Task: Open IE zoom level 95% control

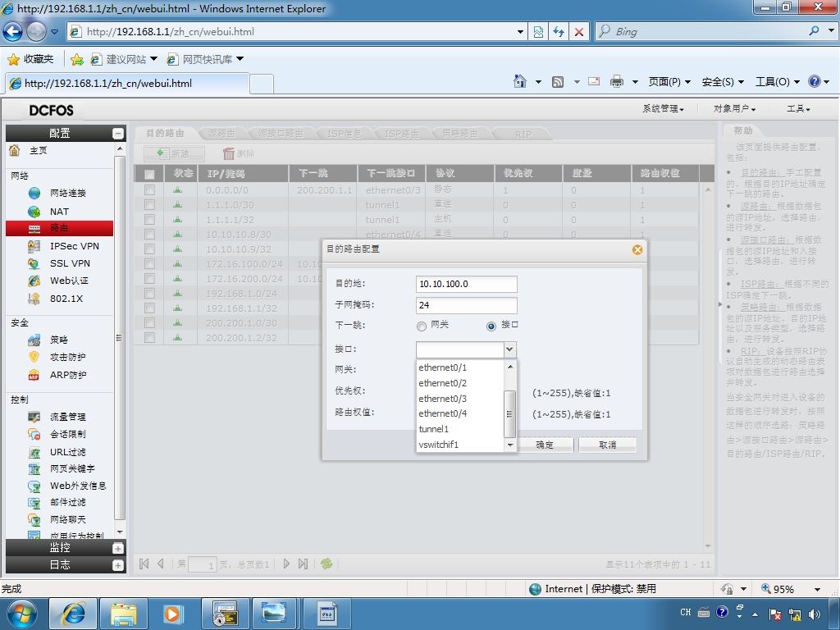Action: pyautogui.click(x=790, y=589)
